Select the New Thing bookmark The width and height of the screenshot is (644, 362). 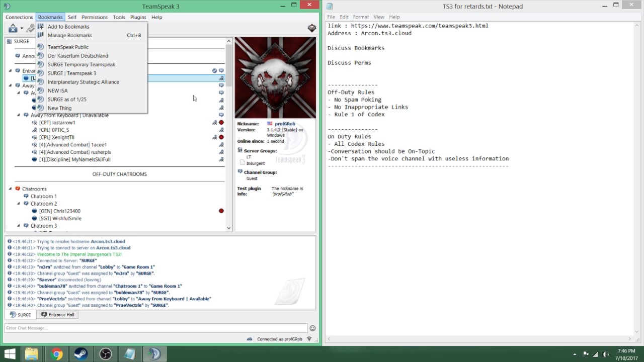click(x=60, y=108)
